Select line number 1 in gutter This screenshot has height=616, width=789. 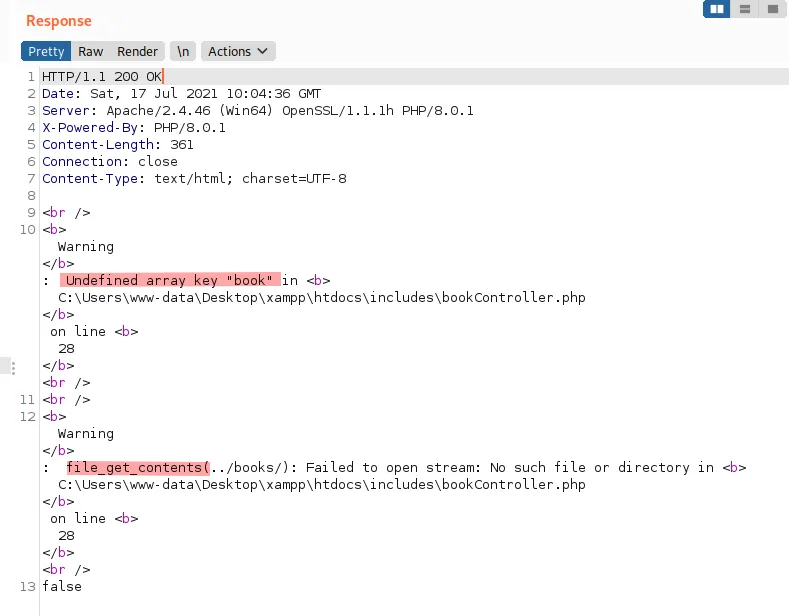coord(31,76)
